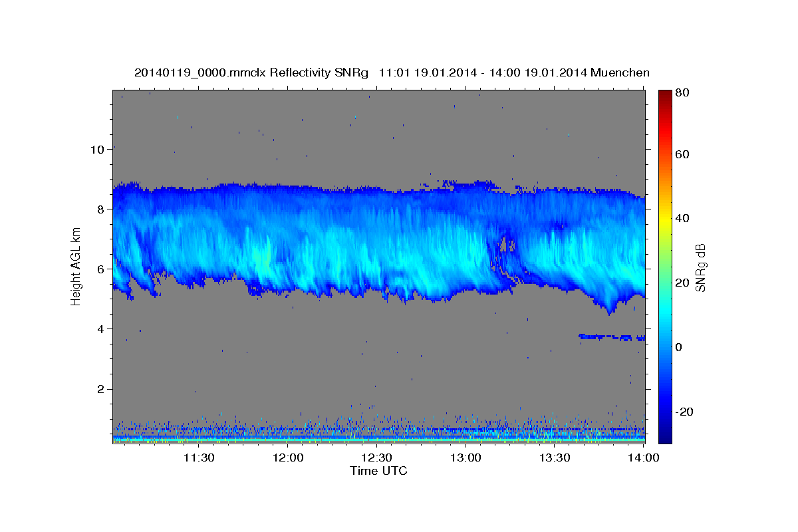Click the 12:00 time tick label

point(288,458)
